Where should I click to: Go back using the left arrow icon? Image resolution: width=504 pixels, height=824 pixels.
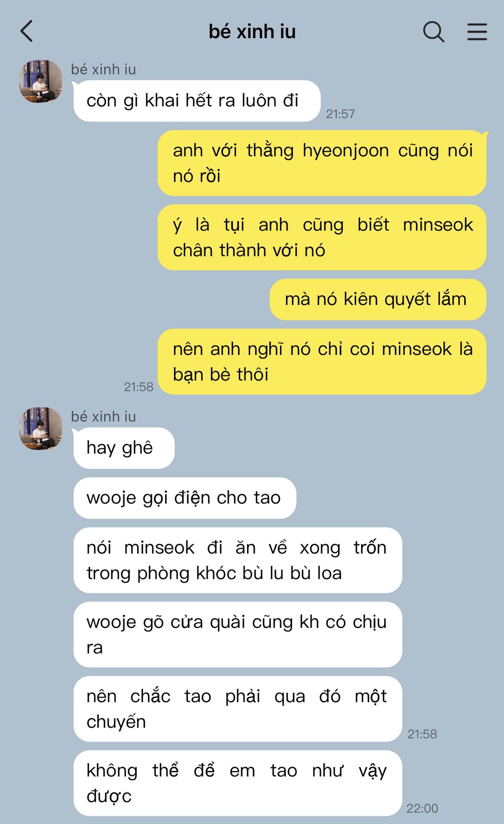click(x=27, y=31)
